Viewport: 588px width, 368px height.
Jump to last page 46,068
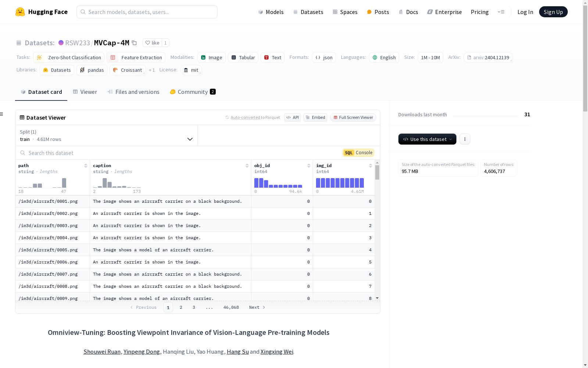point(231,307)
